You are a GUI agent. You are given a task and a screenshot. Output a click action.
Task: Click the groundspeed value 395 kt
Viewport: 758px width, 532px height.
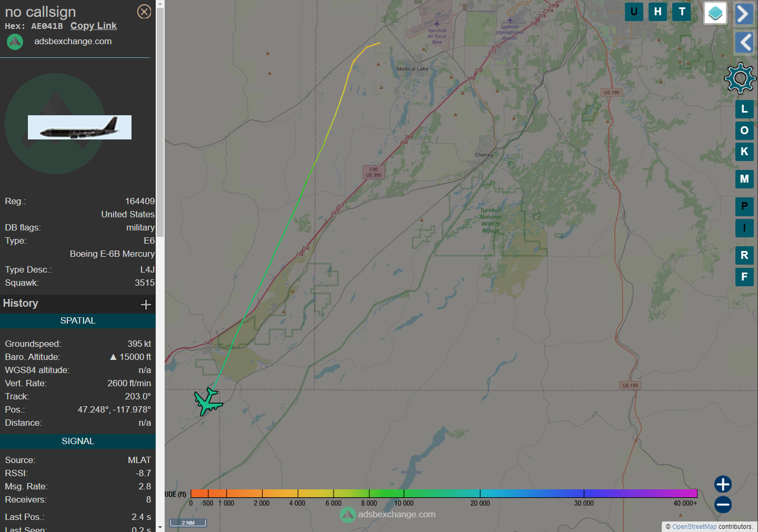click(x=139, y=344)
